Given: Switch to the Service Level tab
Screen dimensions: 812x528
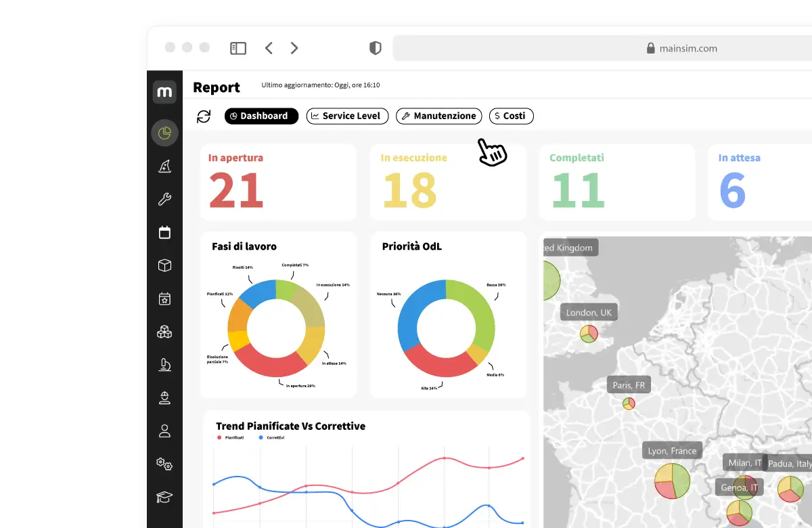Looking at the screenshot, I should point(348,116).
